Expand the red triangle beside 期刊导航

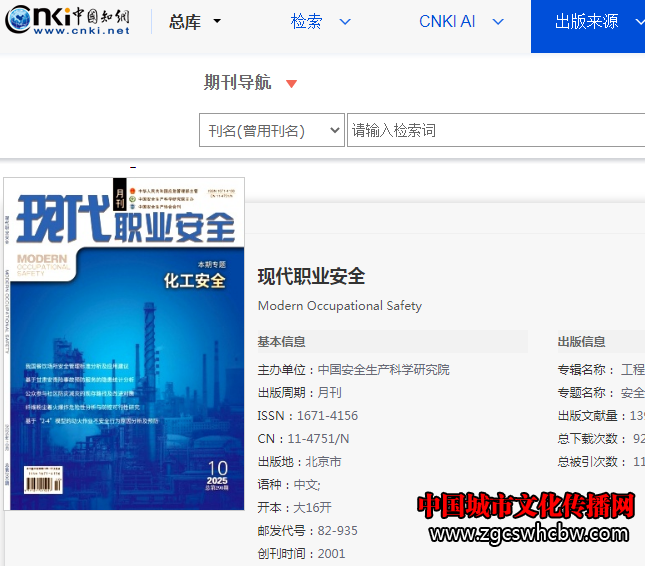pos(291,84)
